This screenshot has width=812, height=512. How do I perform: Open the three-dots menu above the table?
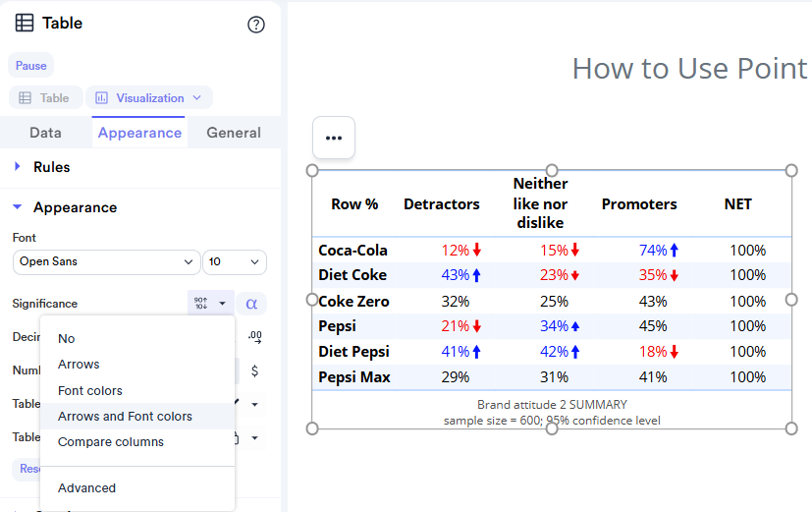(x=334, y=138)
